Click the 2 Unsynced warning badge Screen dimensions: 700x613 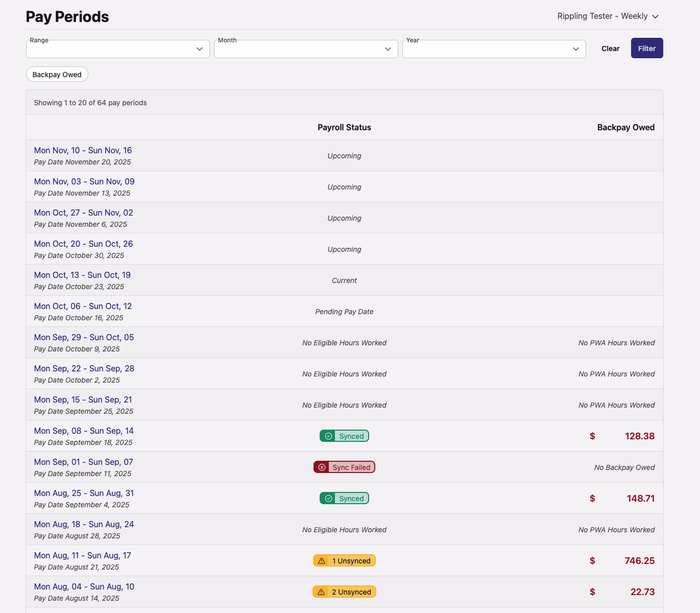tap(344, 592)
